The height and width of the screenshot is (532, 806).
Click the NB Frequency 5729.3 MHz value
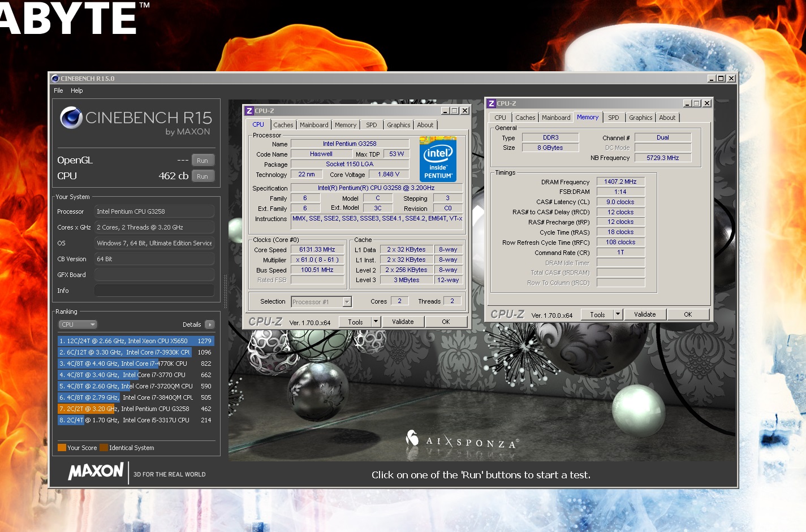point(663,158)
